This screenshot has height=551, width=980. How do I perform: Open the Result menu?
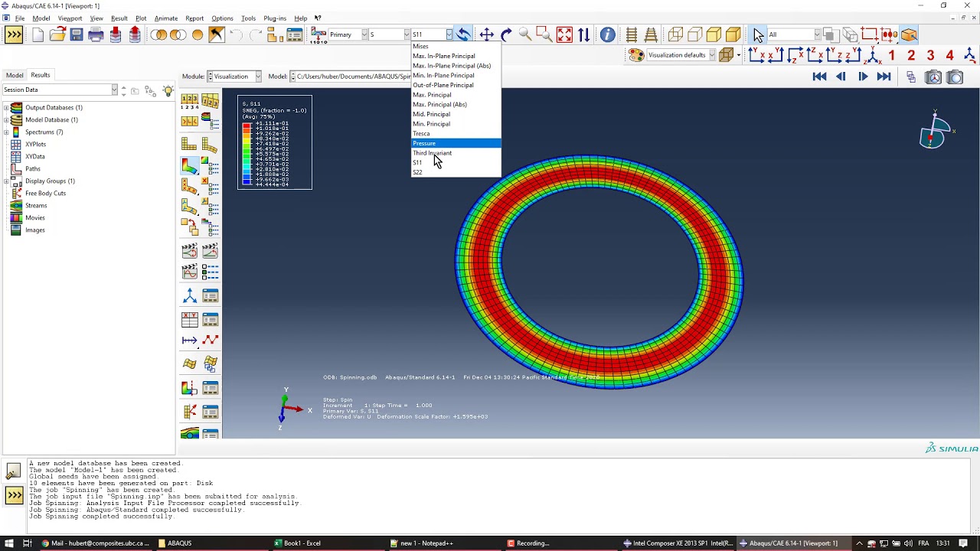(119, 18)
